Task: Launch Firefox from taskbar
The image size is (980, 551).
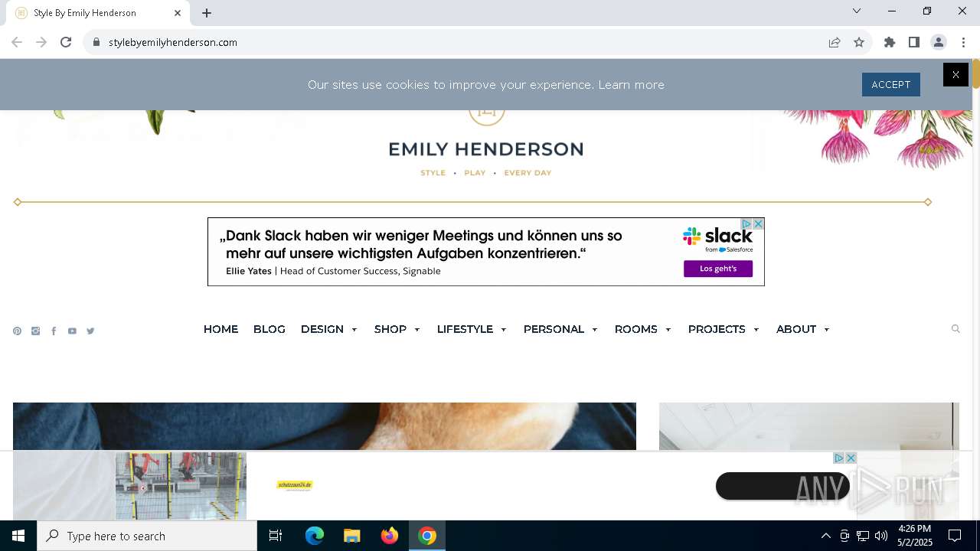Action: pyautogui.click(x=390, y=536)
